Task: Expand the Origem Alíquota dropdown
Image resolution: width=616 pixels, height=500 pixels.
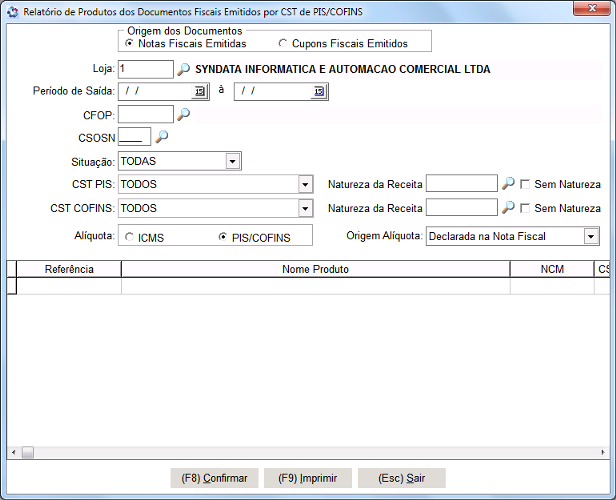Action: click(590, 237)
